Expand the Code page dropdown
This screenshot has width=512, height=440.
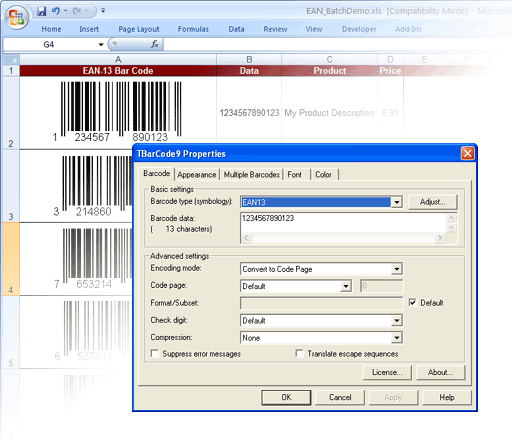[346, 286]
